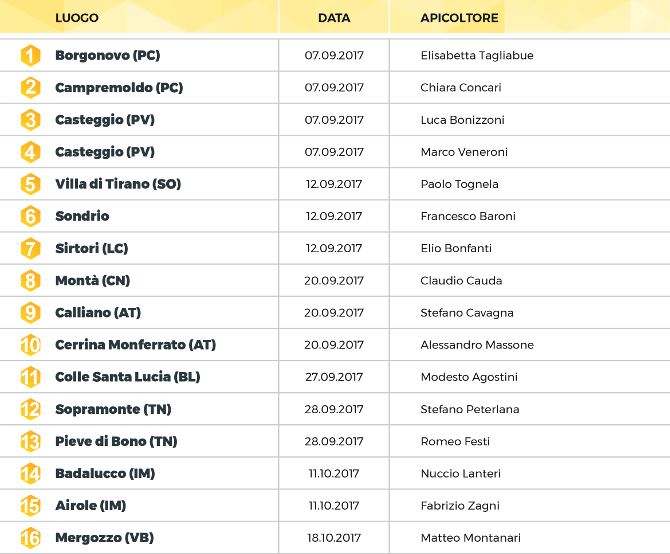Click the hexagon badge numbered 12

[31, 409]
